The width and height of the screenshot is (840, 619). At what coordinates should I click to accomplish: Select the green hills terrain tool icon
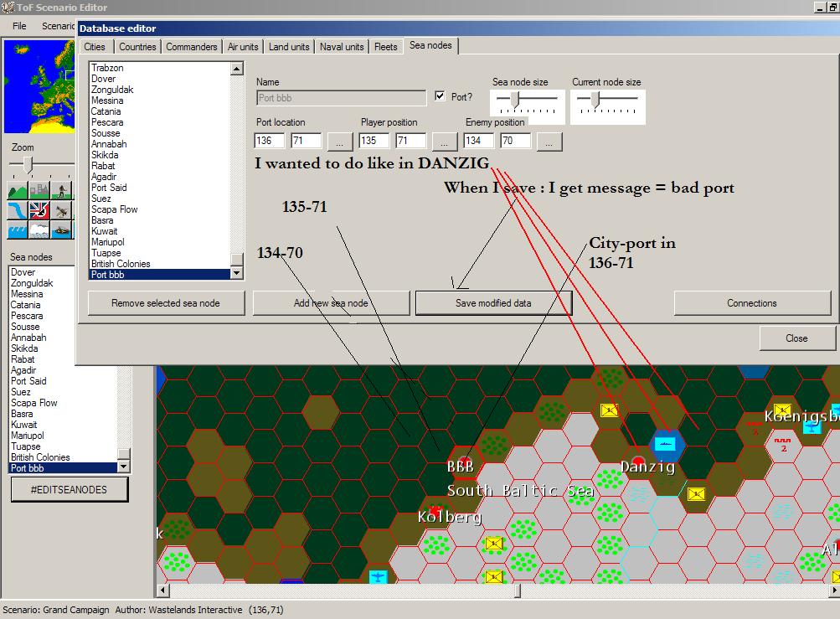pos(18,191)
